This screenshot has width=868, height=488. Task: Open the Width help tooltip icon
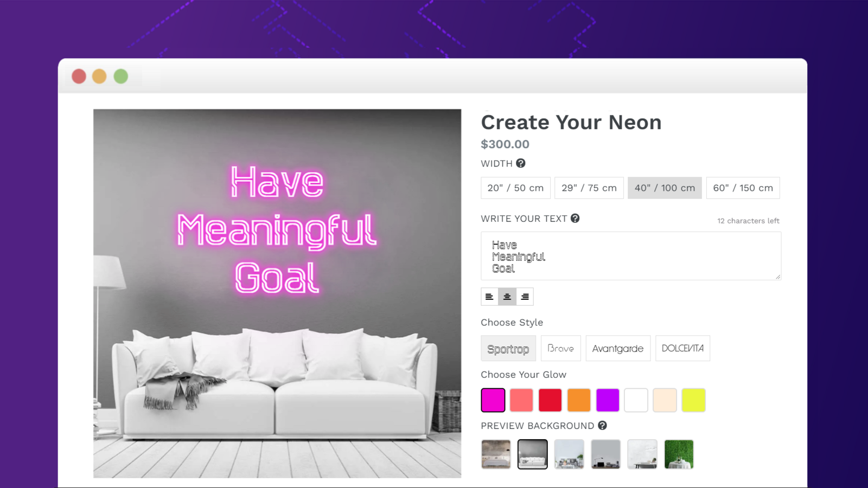[x=521, y=163]
